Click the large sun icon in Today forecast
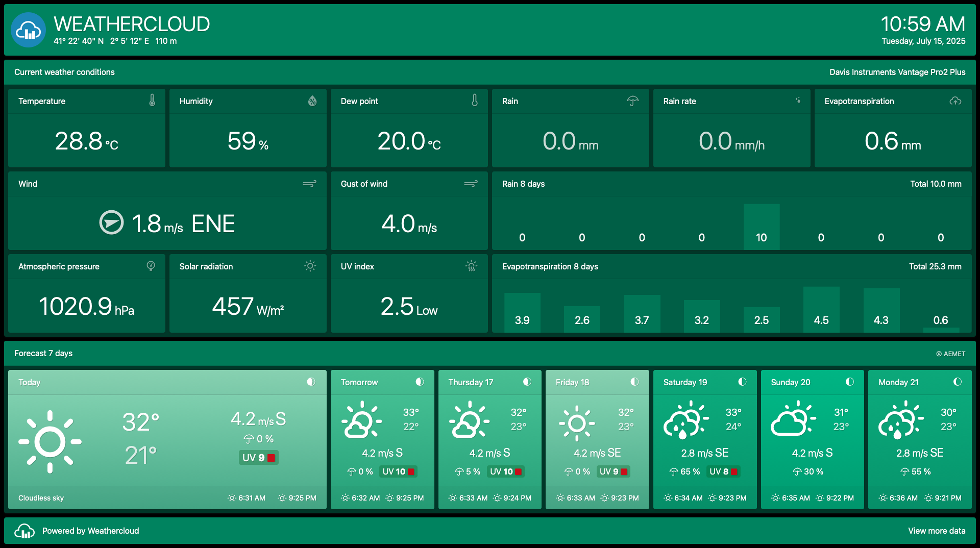980x548 pixels. point(50,442)
